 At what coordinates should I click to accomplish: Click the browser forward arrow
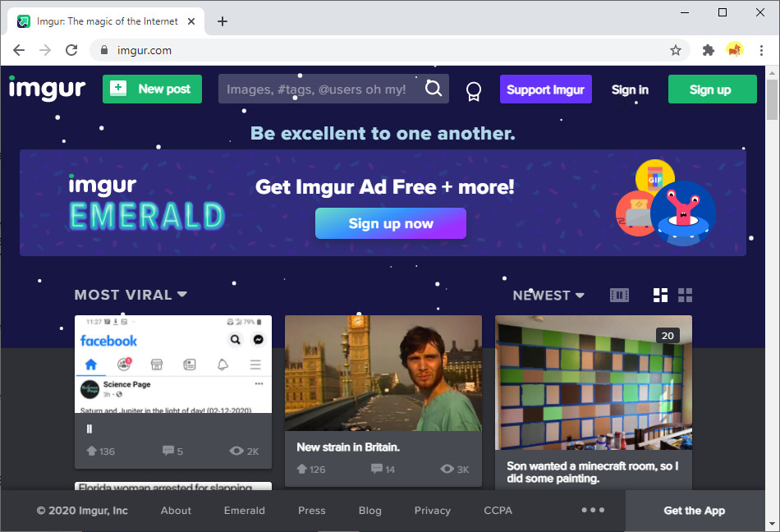[45, 50]
